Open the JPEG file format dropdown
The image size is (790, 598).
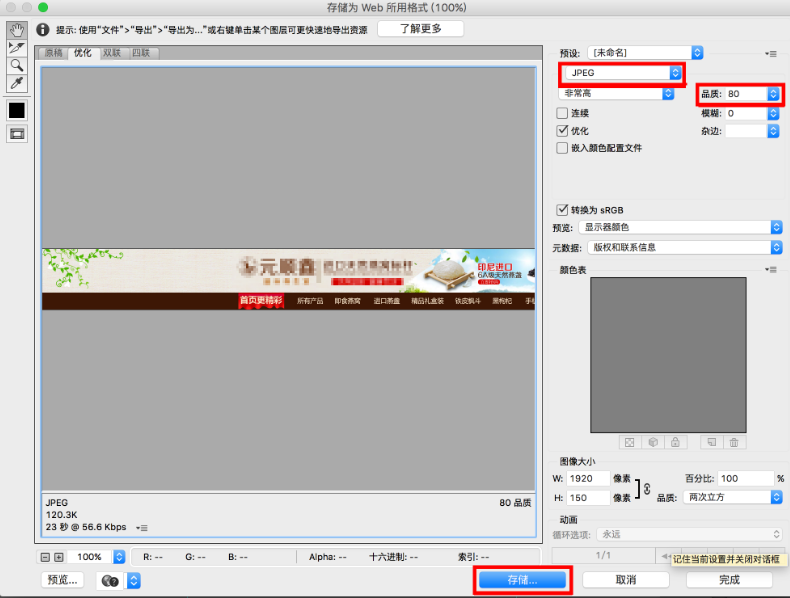pos(621,73)
